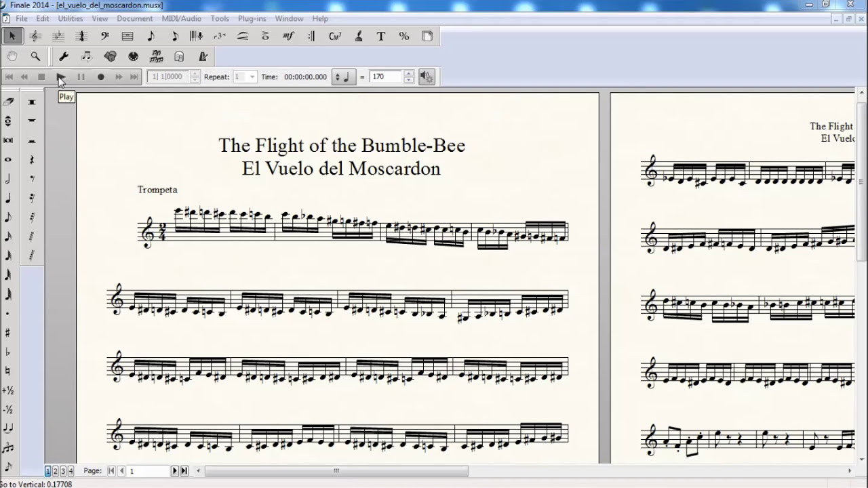
Task: Select the Hand Grabber tool
Action: coord(12,56)
